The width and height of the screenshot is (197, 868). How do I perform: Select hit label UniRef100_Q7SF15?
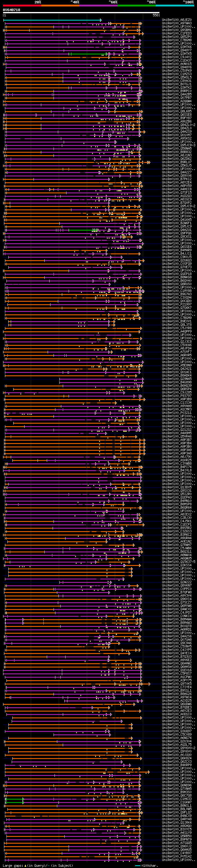tap(177, 192)
